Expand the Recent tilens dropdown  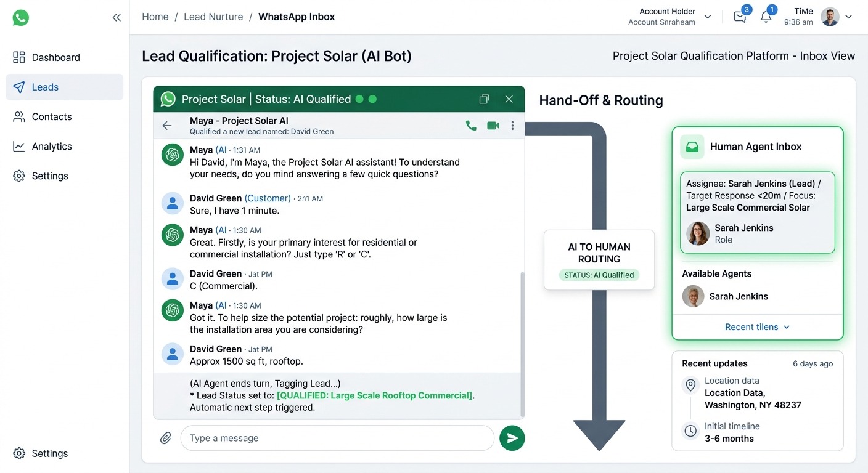(x=757, y=327)
